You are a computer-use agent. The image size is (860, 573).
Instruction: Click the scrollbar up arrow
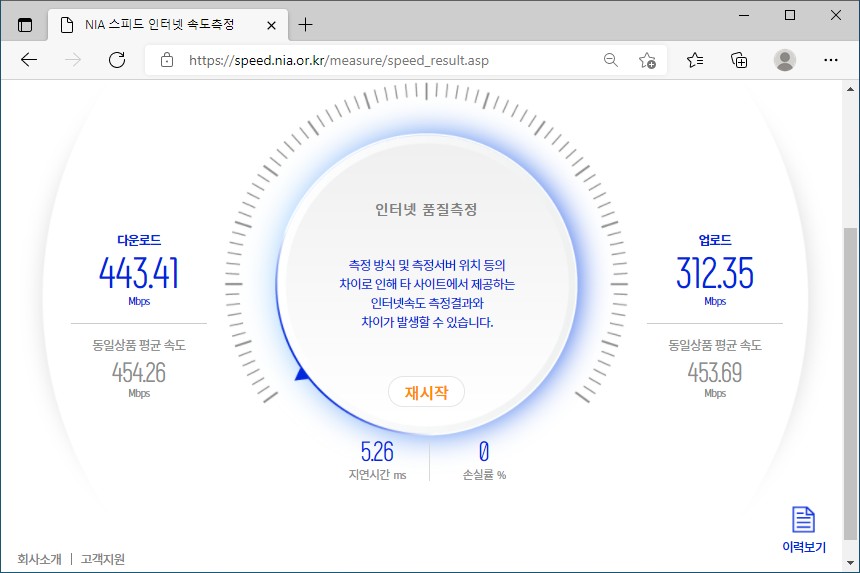[850, 88]
